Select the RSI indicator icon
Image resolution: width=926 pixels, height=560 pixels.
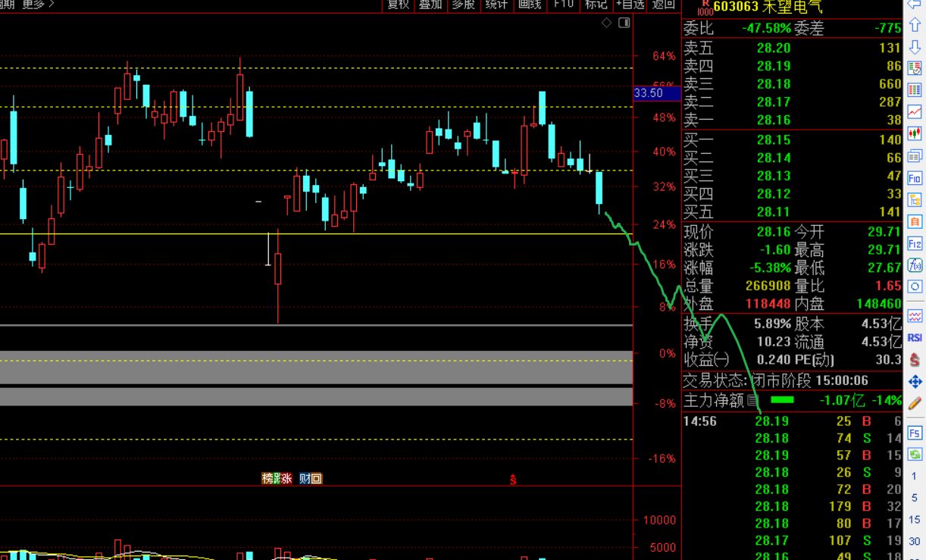click(915, 338)
